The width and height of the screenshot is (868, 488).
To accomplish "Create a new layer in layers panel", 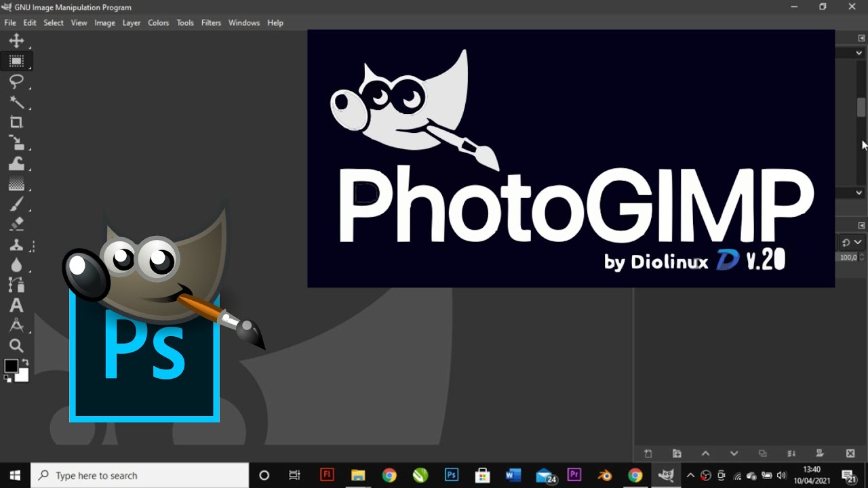I will coord(648,453).
